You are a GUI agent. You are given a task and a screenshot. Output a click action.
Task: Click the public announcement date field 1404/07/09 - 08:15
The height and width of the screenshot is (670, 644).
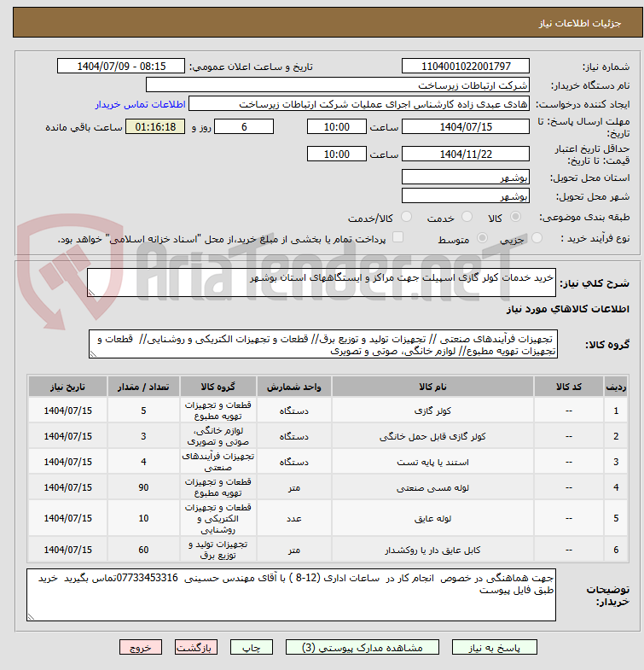(x=121, y=67)
